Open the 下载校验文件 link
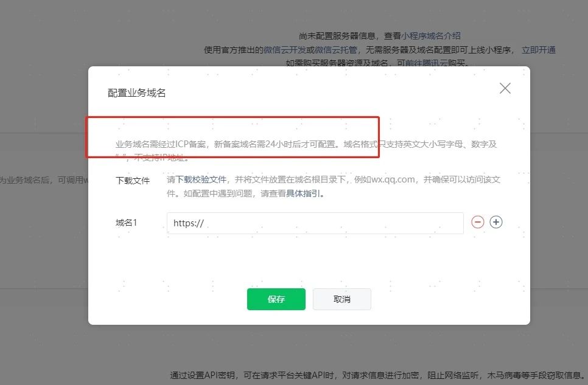This screenshot has width=588, height=385. [x=201, y=179]
